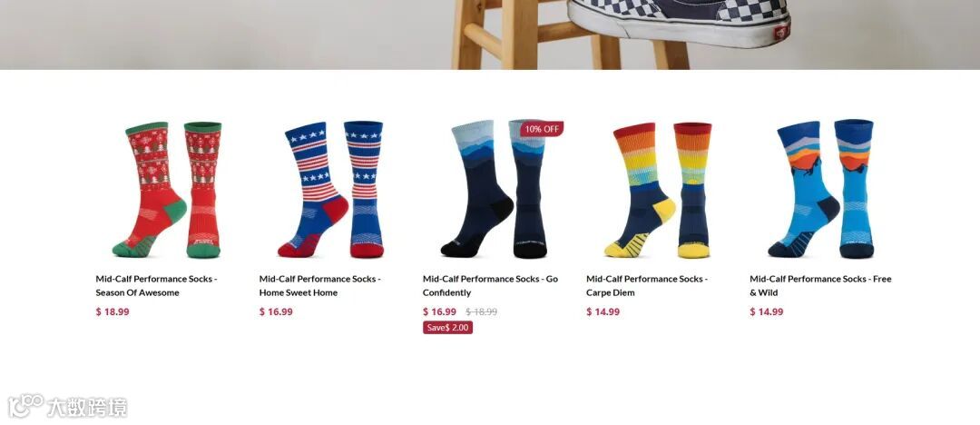The image size is (980, 425).
Task: Click the Go Confidently product title
Action: (490, 285)
